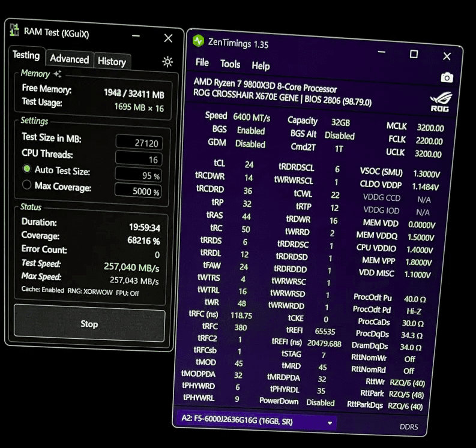
Task: Click the Cache: Enabled status text
Action: tap(43, 290)
